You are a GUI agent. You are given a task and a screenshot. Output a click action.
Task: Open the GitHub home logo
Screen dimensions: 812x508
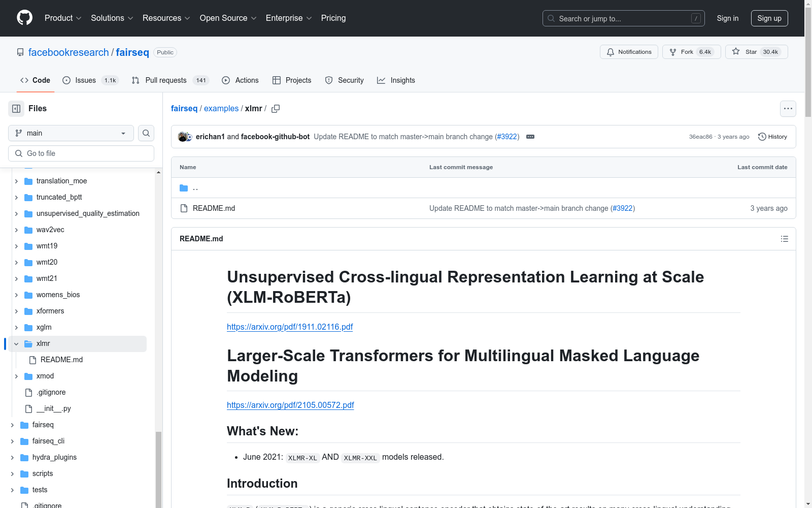pos(24,18)
